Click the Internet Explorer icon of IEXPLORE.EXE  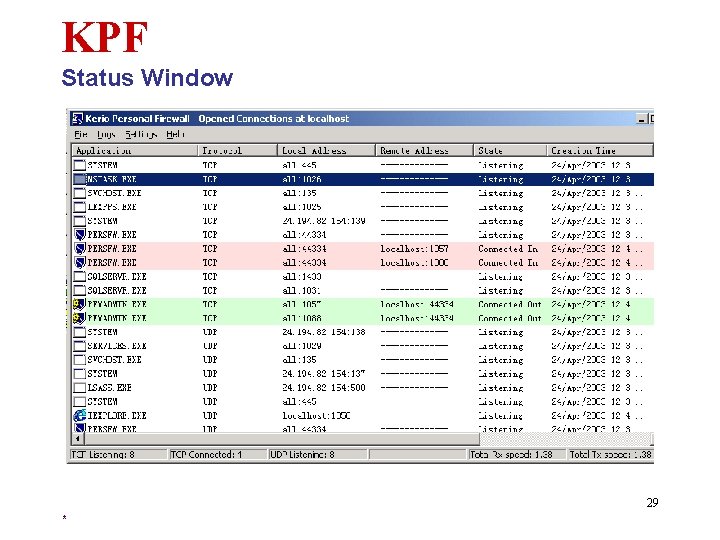(80, 416)
